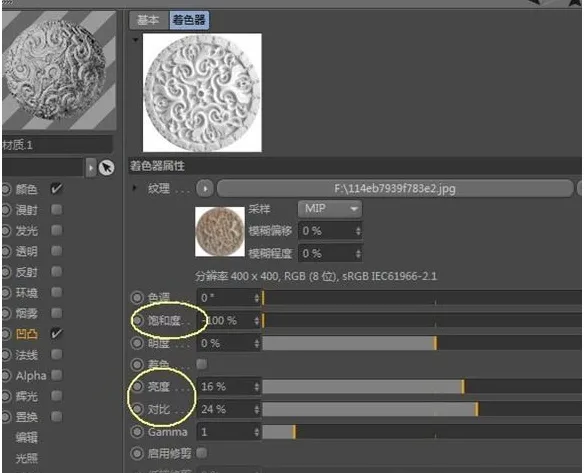The height and width of the screenshot is (473, 584).
Task: Open the 纹理 round arrow button
Action: tap(205, 188)
